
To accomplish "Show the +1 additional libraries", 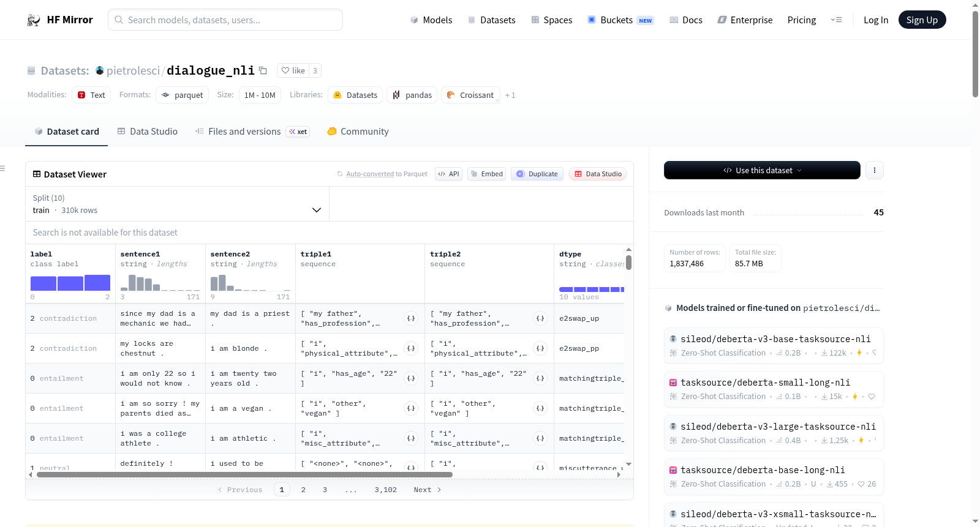I will coord(510,95).
